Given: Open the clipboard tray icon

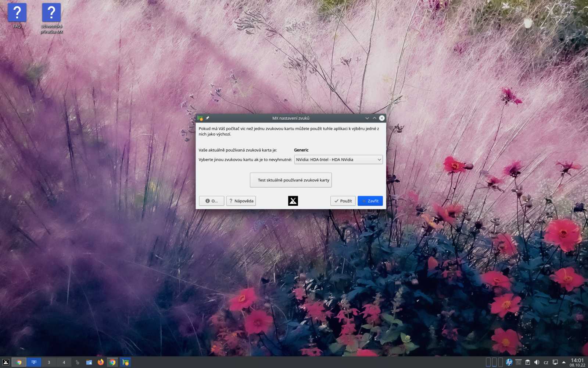Looking at the screenshot, I should [x=528, y=362].
